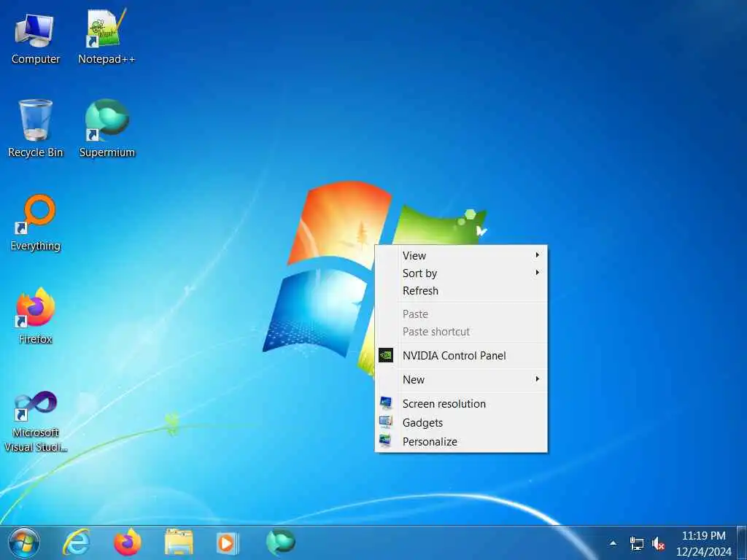
Task: Launch Internet Explorer from the taskbar
Action: 76,542
